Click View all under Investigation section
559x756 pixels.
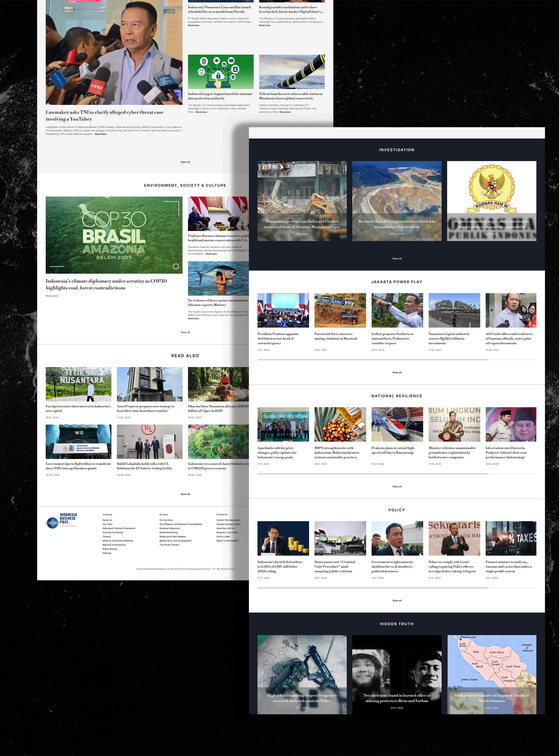pyautogui.click(x=397, y=259)
